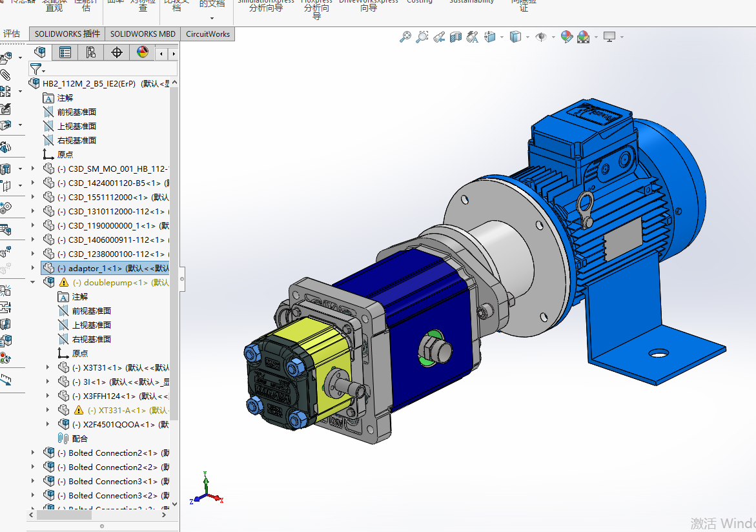Expand the adaptor_1<1> component
The height and width of the screenshot is (532, 756).
pyautogui.click(x=33, y=268)
